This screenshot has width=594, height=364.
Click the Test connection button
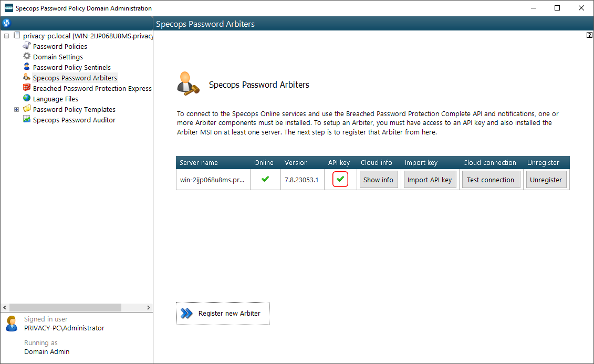[x=491, y=180]
